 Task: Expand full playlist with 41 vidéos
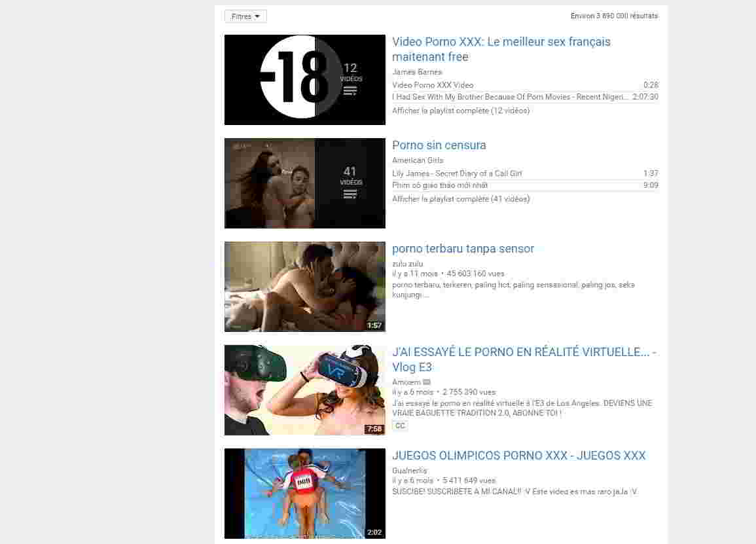[x=460, y=199]
